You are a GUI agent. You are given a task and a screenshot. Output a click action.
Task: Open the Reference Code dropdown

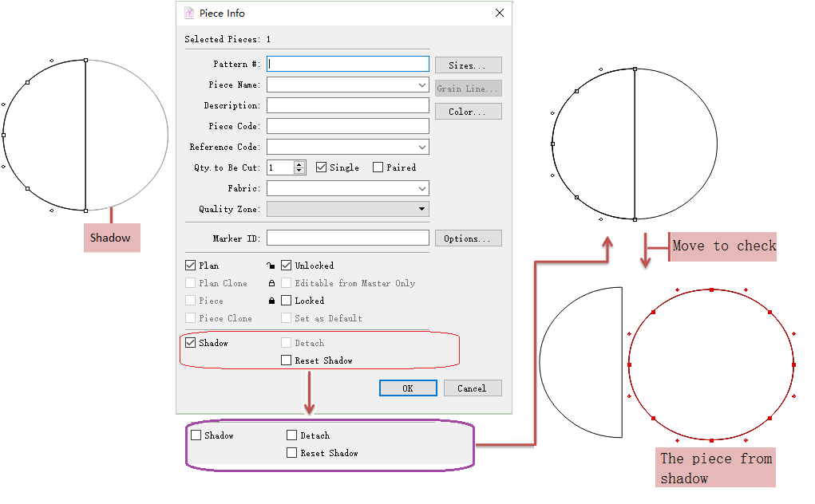click(x=421, y=147)
